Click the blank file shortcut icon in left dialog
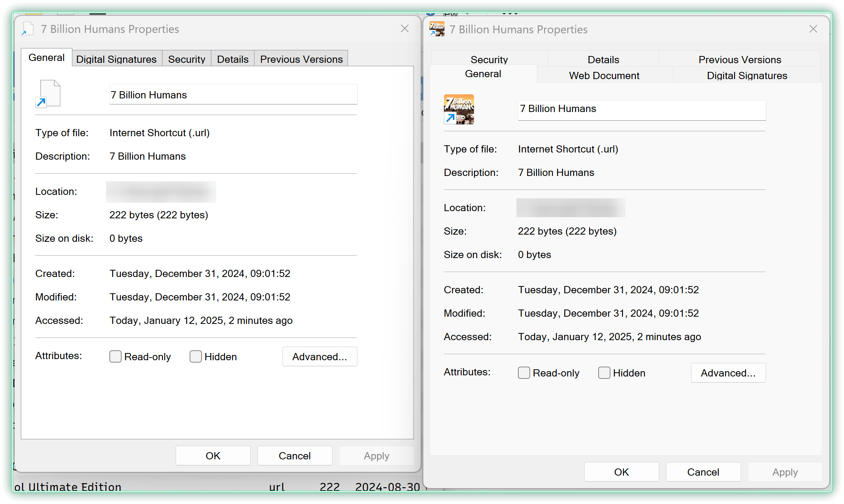 coord(48,94)
